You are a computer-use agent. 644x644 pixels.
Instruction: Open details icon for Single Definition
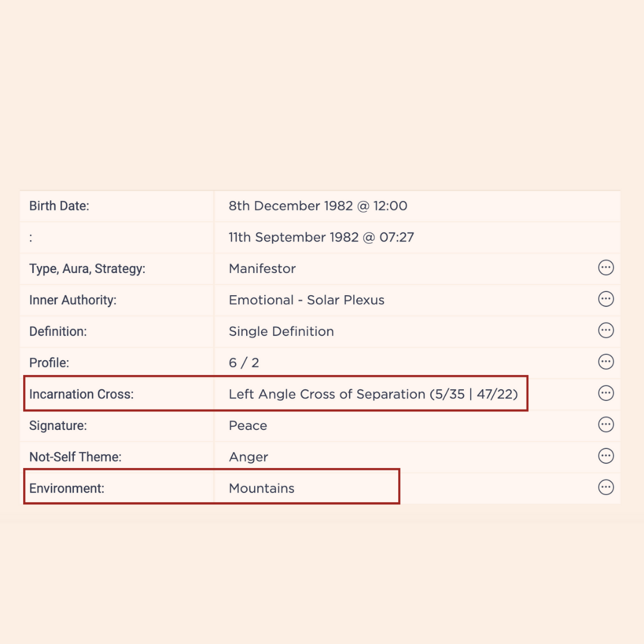[606, 330]
